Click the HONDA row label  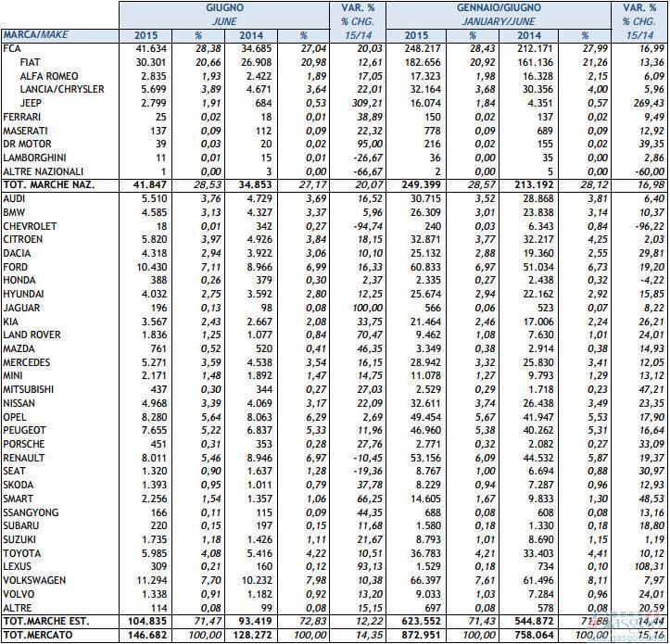point(19,281)
